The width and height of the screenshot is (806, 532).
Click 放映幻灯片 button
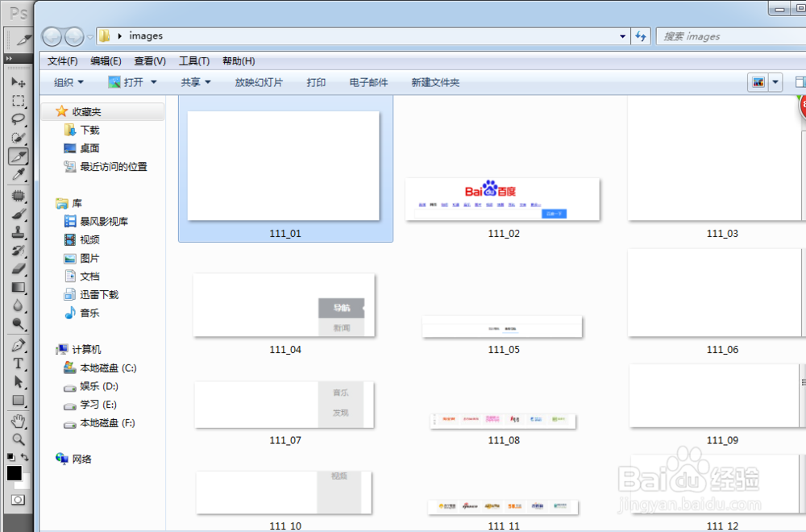click(259, 82)
